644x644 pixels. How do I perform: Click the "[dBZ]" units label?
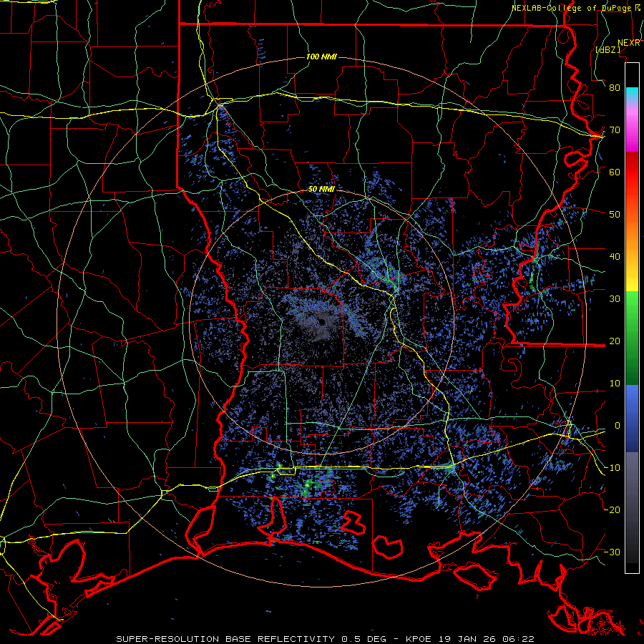click(608, 49)
